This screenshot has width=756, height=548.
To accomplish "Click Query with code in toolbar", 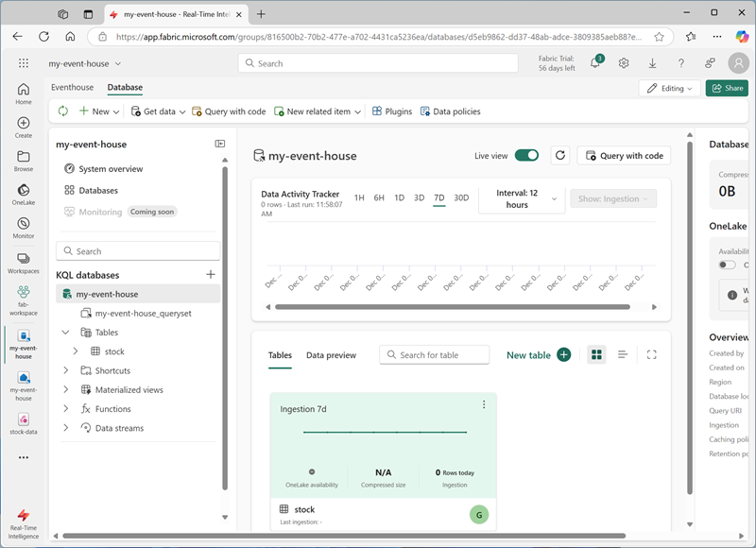I will coord(229,111).
